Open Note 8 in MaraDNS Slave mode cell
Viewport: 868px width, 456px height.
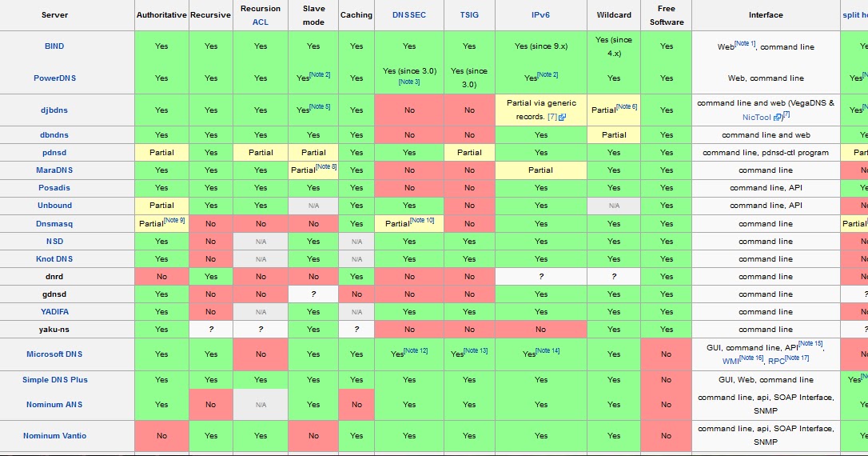pos(326,166)
